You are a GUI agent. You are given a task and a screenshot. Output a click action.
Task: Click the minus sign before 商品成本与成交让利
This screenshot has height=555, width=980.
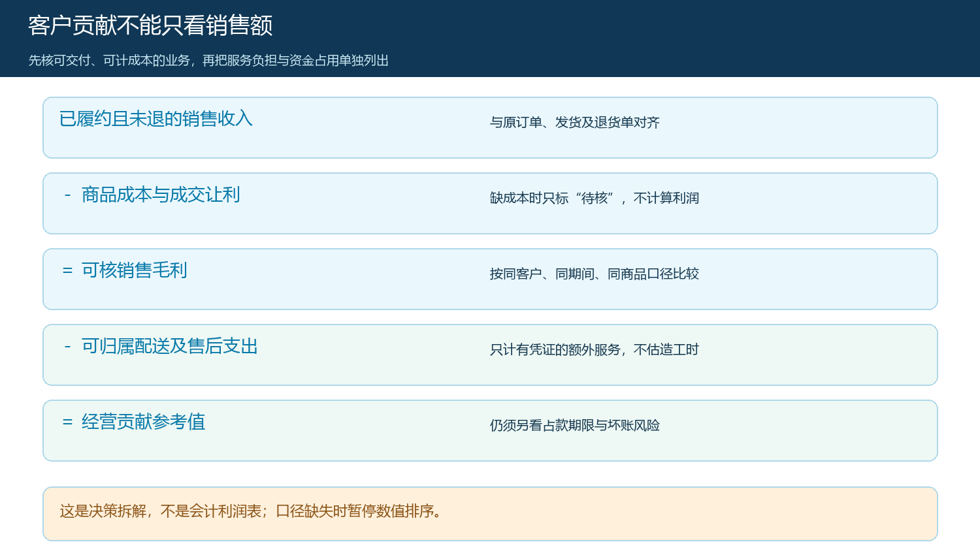tap(67, 195)
